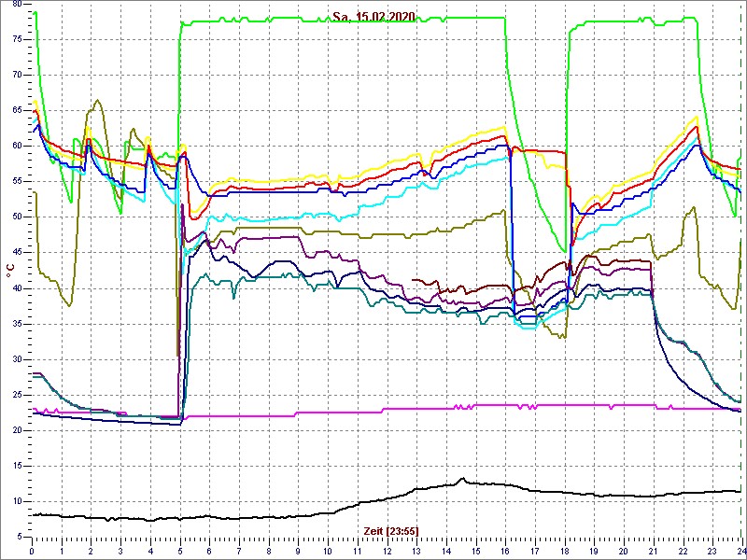Click the yellow curve's peak before hour 16
Image resolution: width=747 pixels, height=560 pixels.
coord(502,127)
